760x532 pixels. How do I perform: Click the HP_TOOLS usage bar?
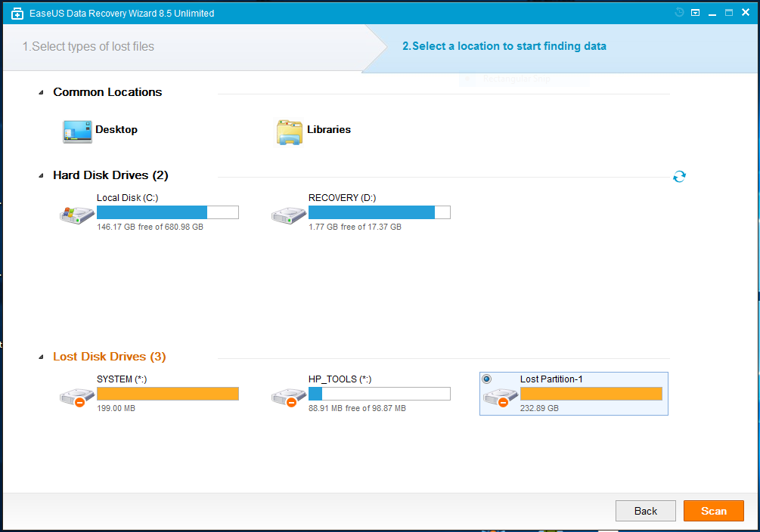pyautogui.click(x=380, y=394)
